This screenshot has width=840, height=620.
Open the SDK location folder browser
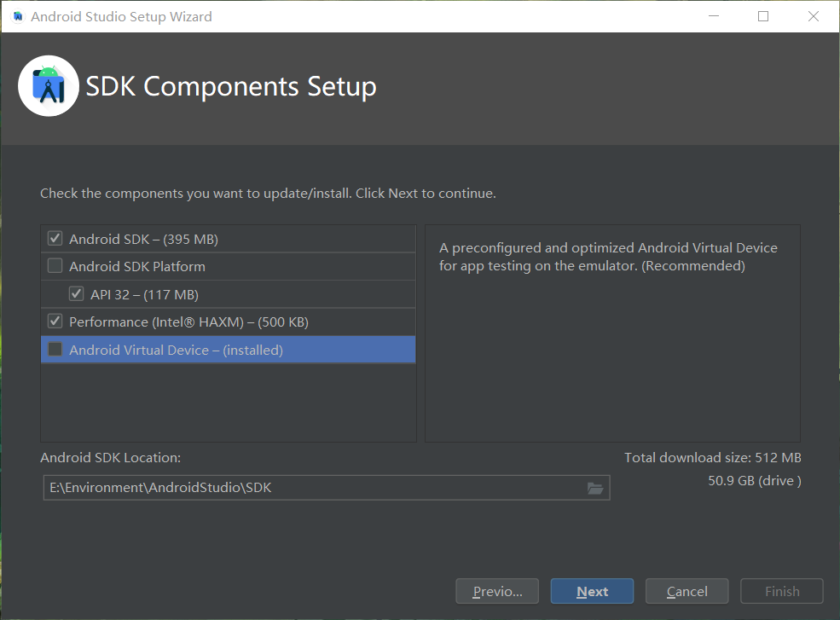point(595,488)
